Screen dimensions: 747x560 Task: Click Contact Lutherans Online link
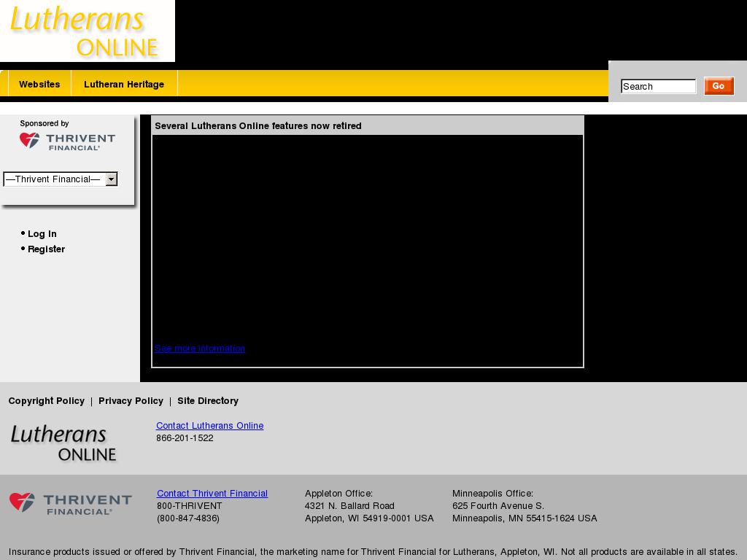click(x=209, y=426)
